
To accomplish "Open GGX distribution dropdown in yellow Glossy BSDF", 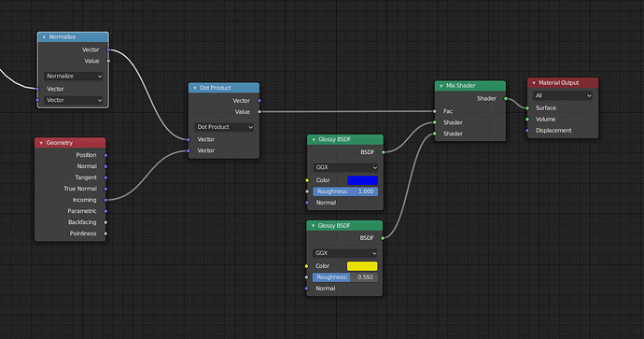I will pos(344,253).
